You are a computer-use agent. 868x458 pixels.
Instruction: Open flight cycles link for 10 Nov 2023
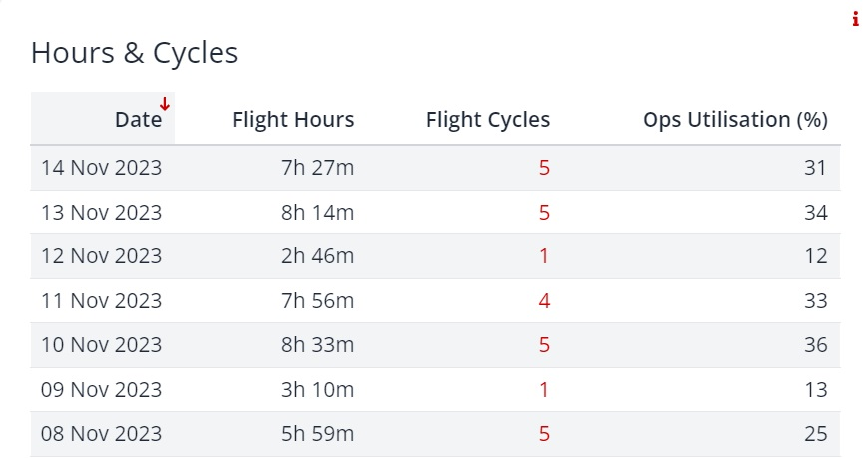[544, 345]
